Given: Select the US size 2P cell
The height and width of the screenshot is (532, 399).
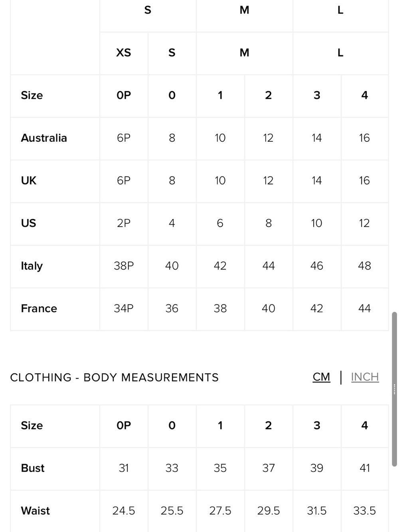Looking at the screenshot, I should click(124, 223).
